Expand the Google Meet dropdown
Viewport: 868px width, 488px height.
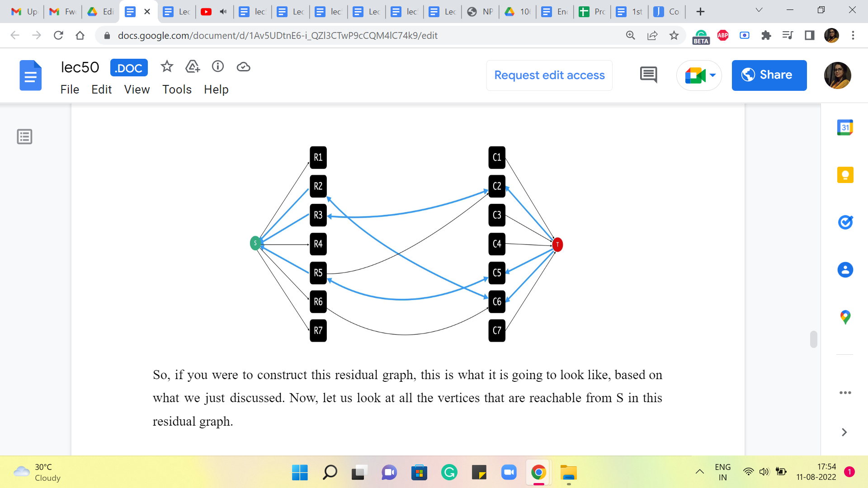[713, 75]
